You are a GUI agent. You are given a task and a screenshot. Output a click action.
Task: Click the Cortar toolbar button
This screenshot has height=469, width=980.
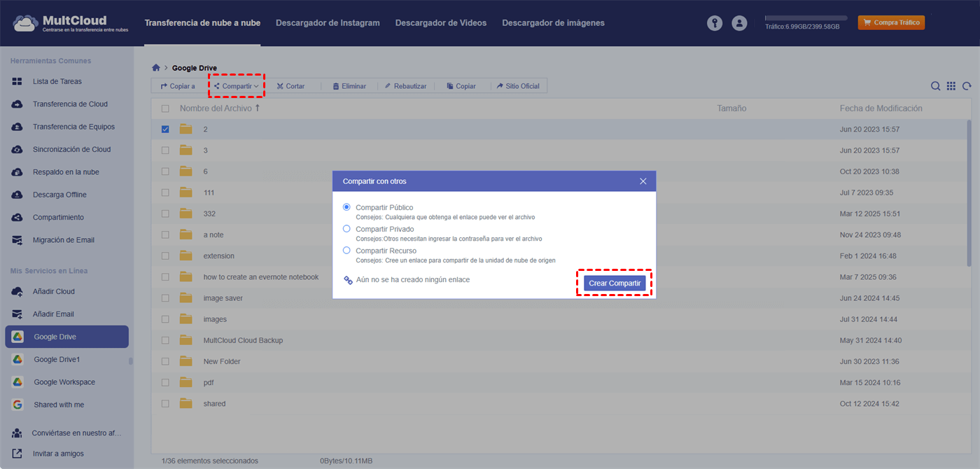[x=290, y=86]
